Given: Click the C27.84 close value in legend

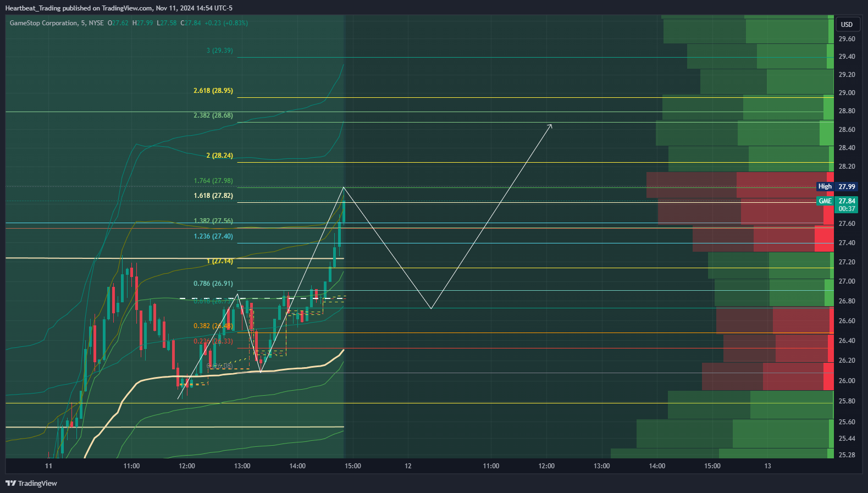Looking at the screenshot, I should (x=191, y=23).
